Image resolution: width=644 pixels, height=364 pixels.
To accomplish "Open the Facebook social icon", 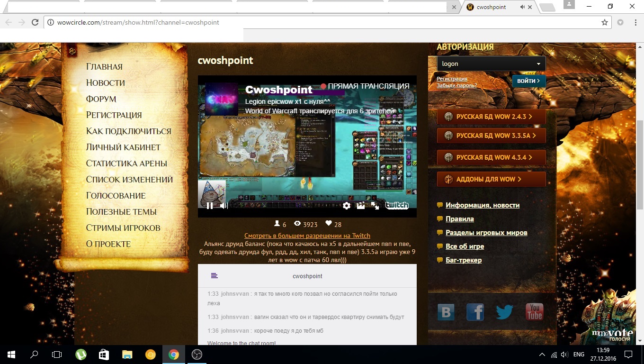I will pos(475,312).
